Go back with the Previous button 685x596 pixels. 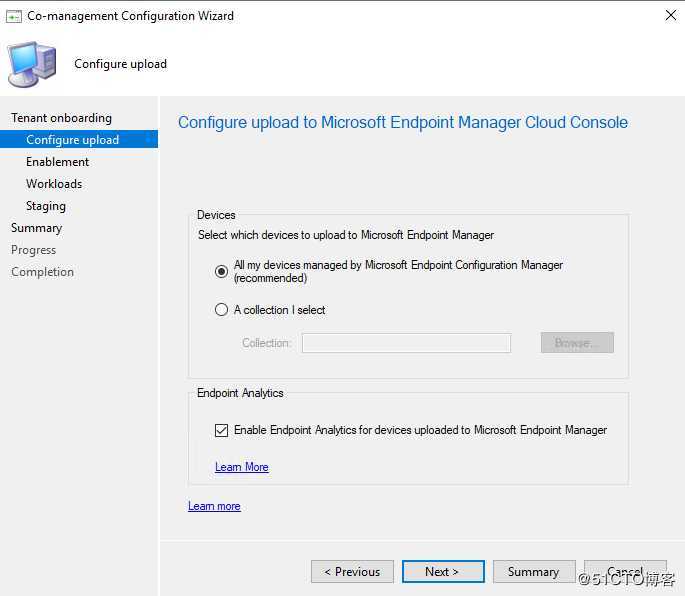click(352, 572)
